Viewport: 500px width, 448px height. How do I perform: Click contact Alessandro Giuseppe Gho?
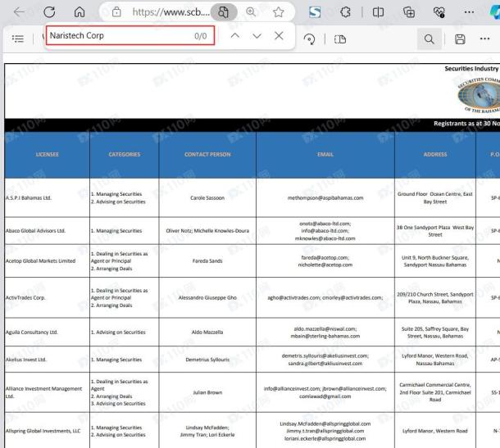pyautogui.click(x=207, y=297)
